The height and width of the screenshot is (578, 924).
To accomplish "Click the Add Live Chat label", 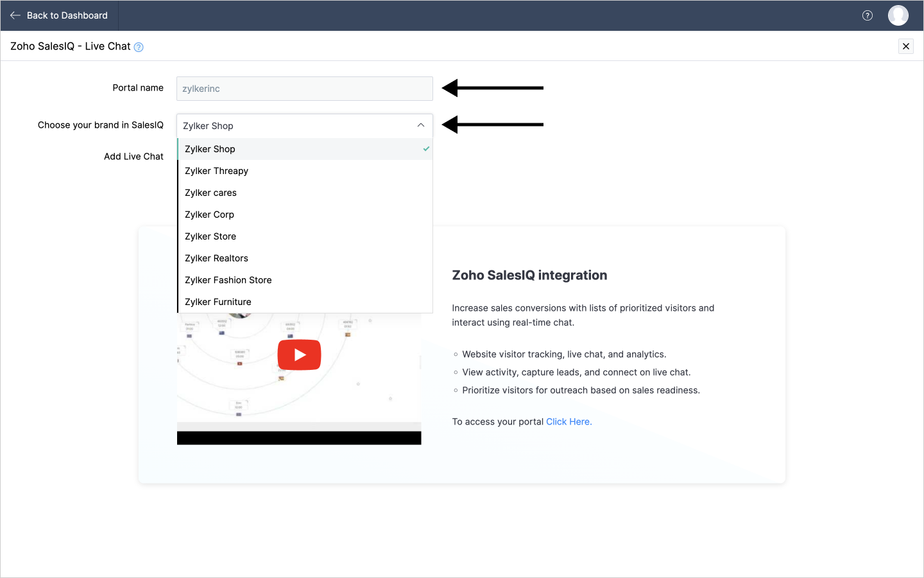I will coord(133,157).
